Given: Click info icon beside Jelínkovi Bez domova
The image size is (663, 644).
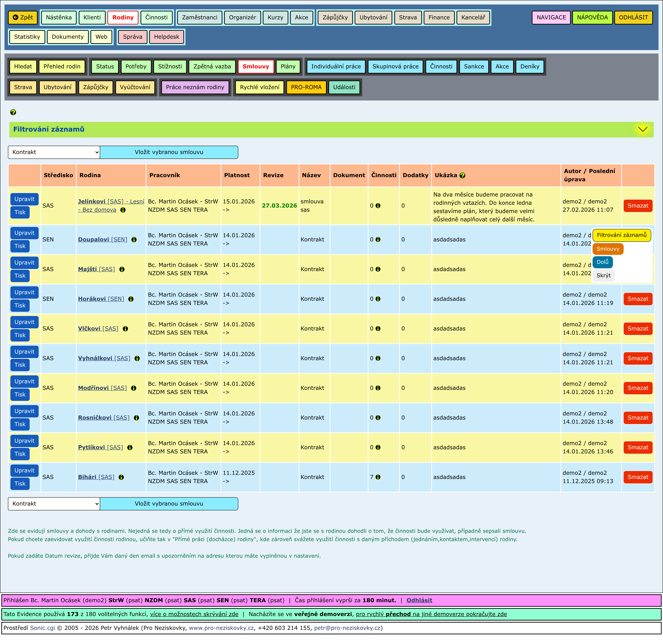Looking at the screenshot, I should pos(123,210).
